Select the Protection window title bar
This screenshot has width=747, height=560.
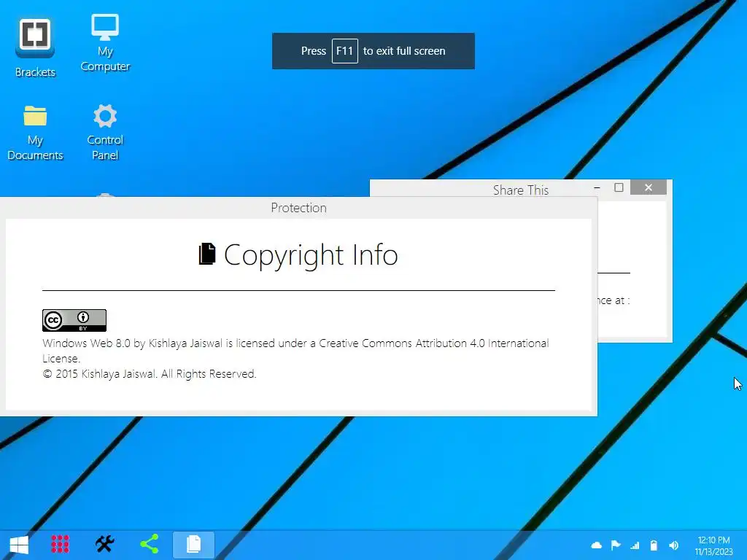(298, 208)
